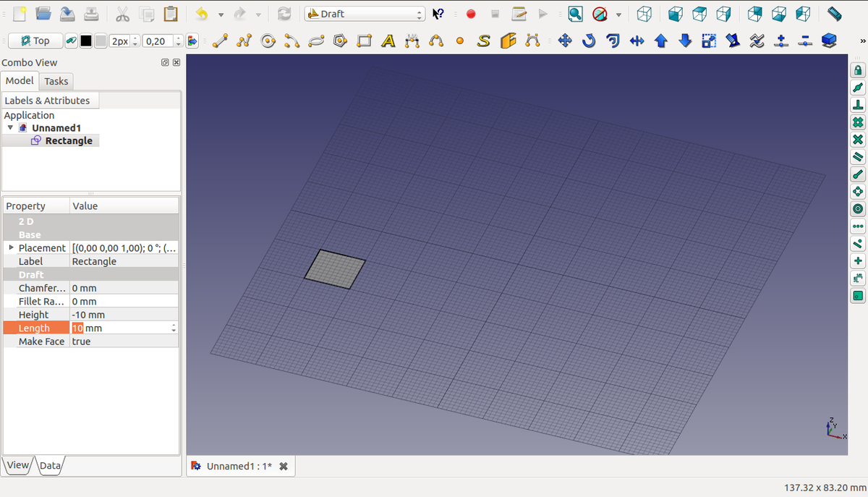This screenshot has height=497, width=868.
Task: Toggle snap to perpendicular
Action: 858,105
